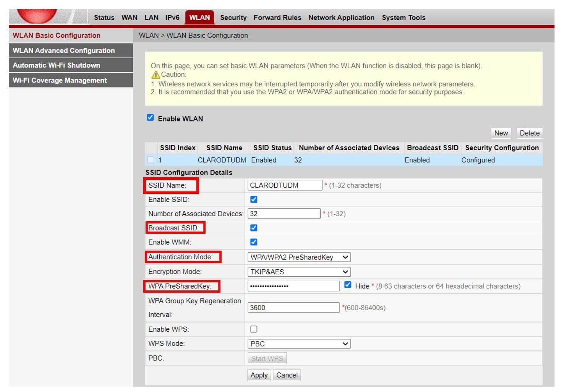The width and height of the screenshot is (567, 392).
Task: Disable the Enable WMM checkbox
Action: click(254, 242)
